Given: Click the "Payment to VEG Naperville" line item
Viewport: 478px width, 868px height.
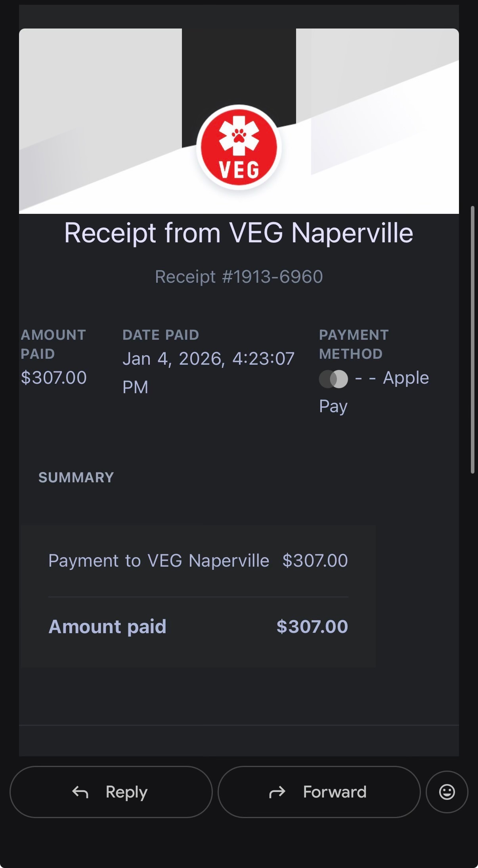Looking at the screenshot, I should [x=159, y=561].
